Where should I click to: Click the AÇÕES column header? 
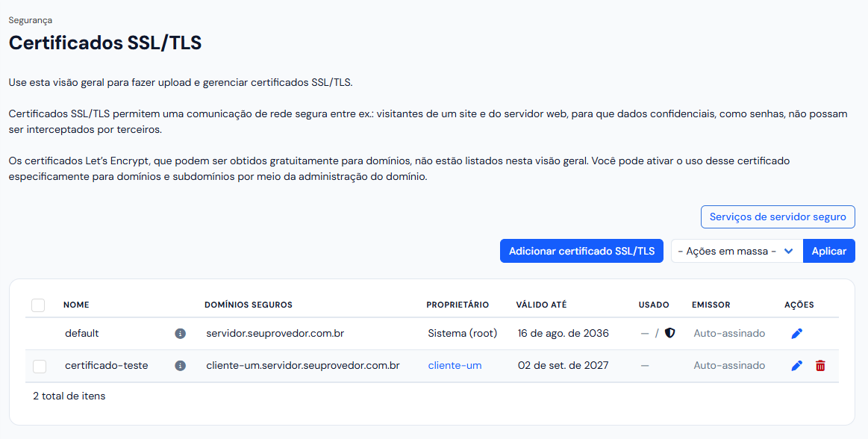click(x=799, y=305)
